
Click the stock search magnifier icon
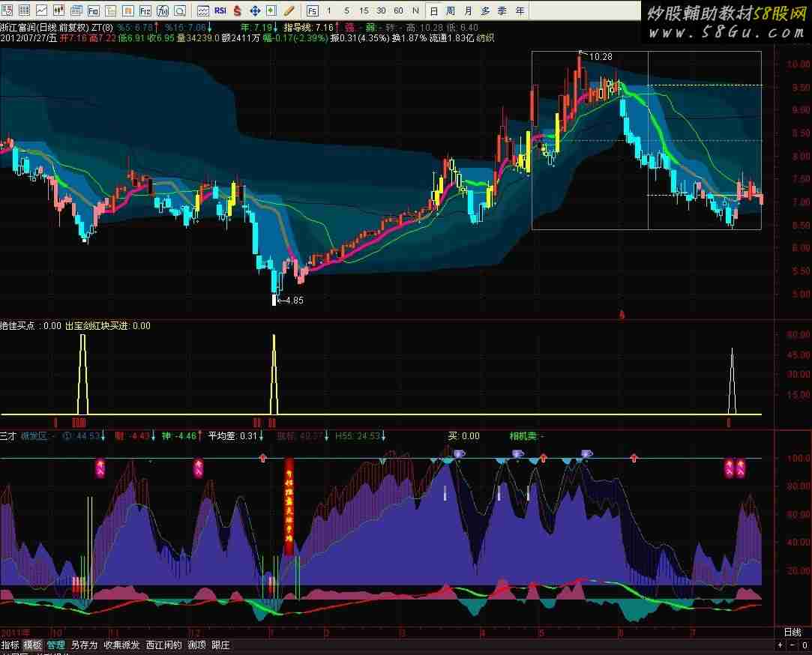pyautogui.click(x=180, y=10)
